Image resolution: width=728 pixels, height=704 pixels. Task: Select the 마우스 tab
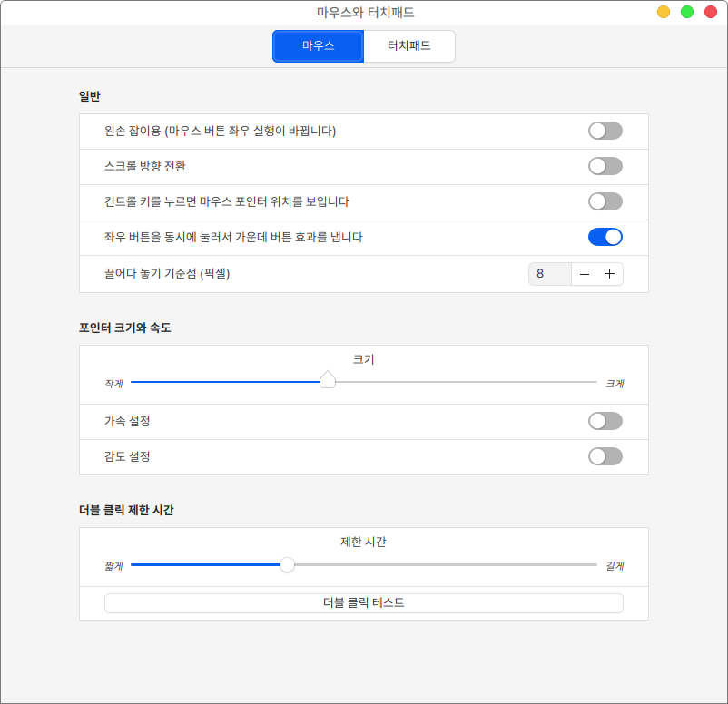pyautogui.click(x=318, y=46)
